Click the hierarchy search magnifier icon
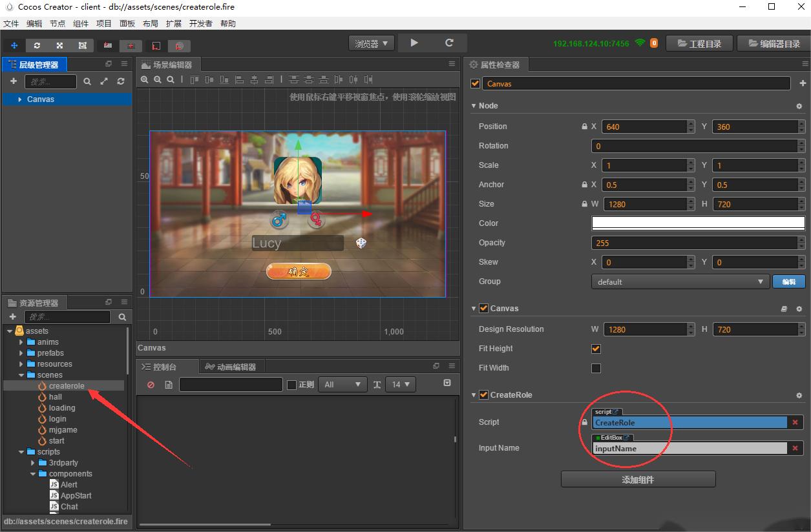 coord(87,82)
